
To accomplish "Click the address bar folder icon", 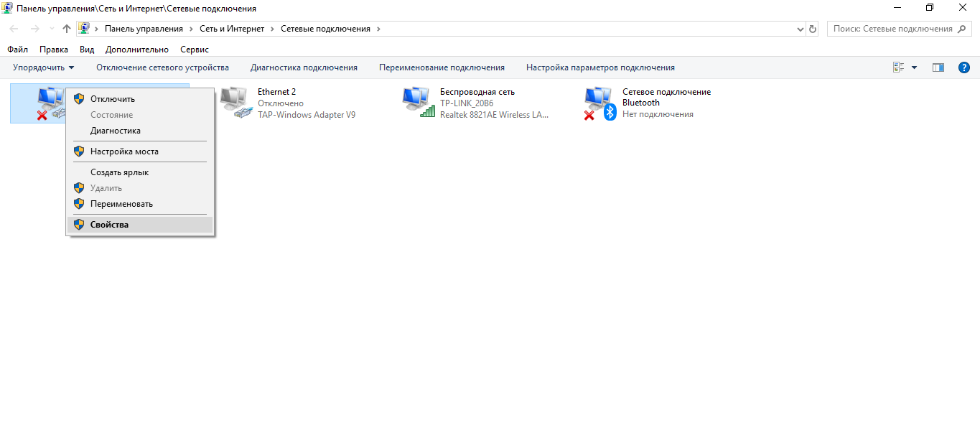I will point(84,29).
